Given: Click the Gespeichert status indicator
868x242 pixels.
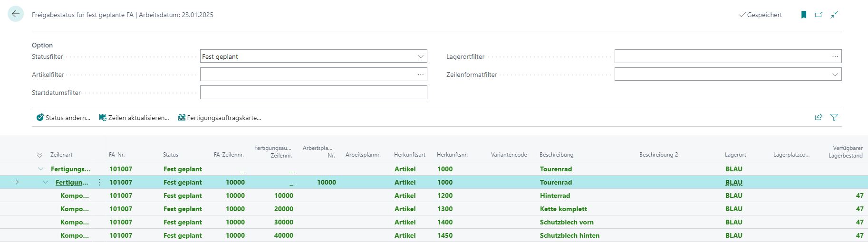Looking at the screenshot, I should click(761, 15).
